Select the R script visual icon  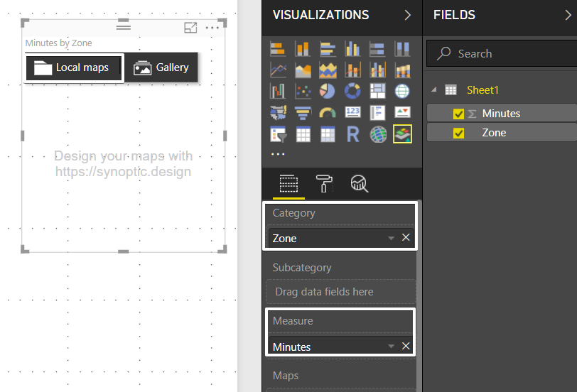[x=352, y=134]
